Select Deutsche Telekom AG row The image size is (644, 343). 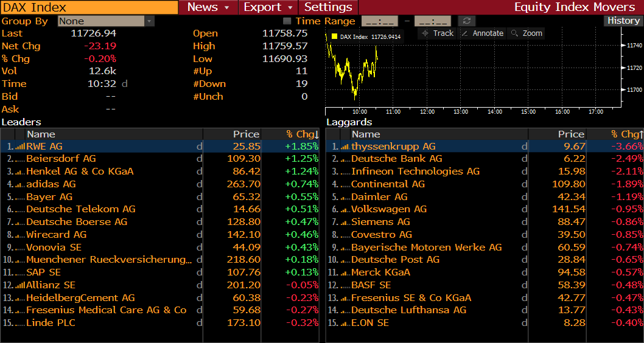(159, 209)
